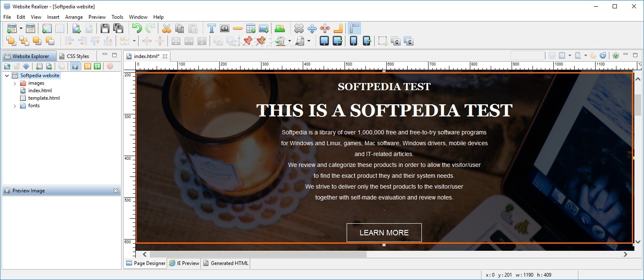This screenshot has height=280, width=644.
Task: Select the Page Designer tab
Action: click(146, 263)
